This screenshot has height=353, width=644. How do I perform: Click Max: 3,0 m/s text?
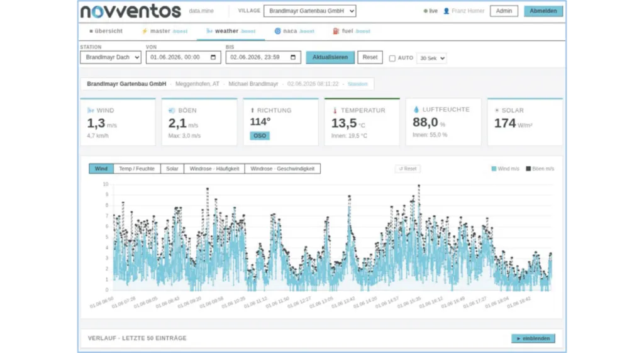tap(184, 136)
